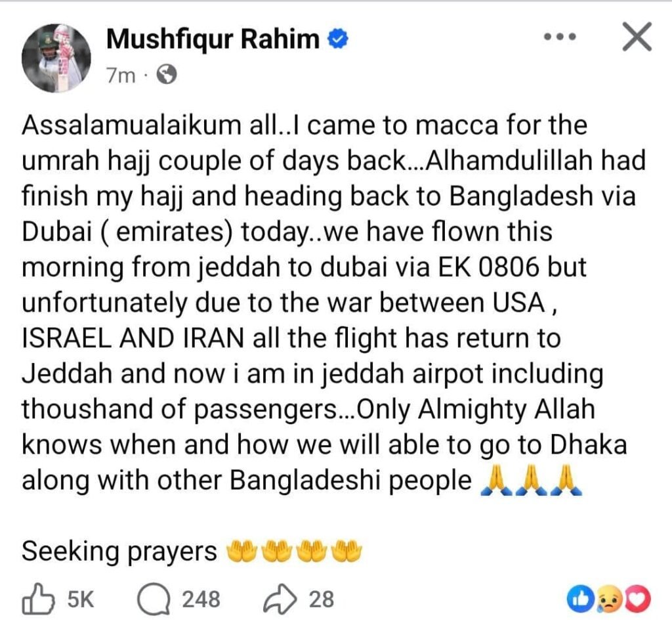Viewport: 672px width, 629px height.
Task: Open Mushfiqur Rahim's profile picture
Action: (55, 58)
